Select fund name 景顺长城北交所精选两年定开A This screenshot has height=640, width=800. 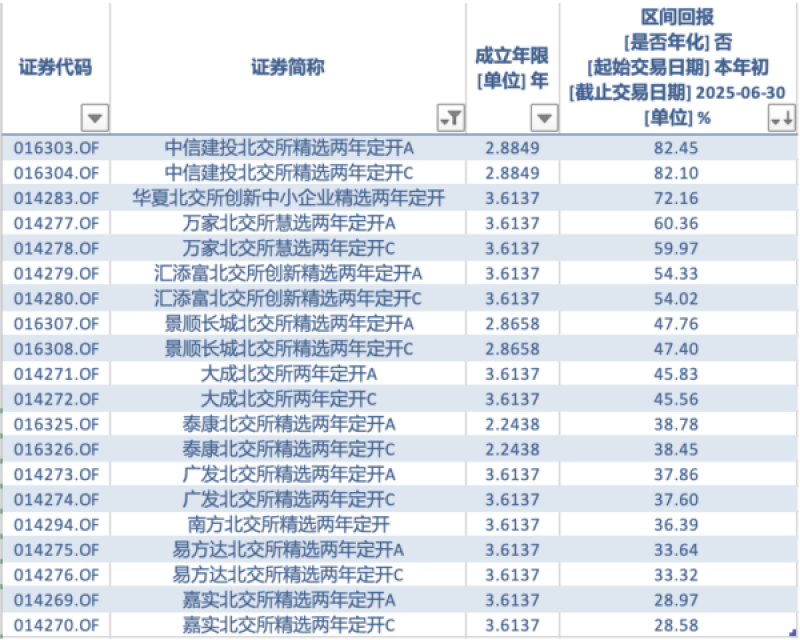289,324
